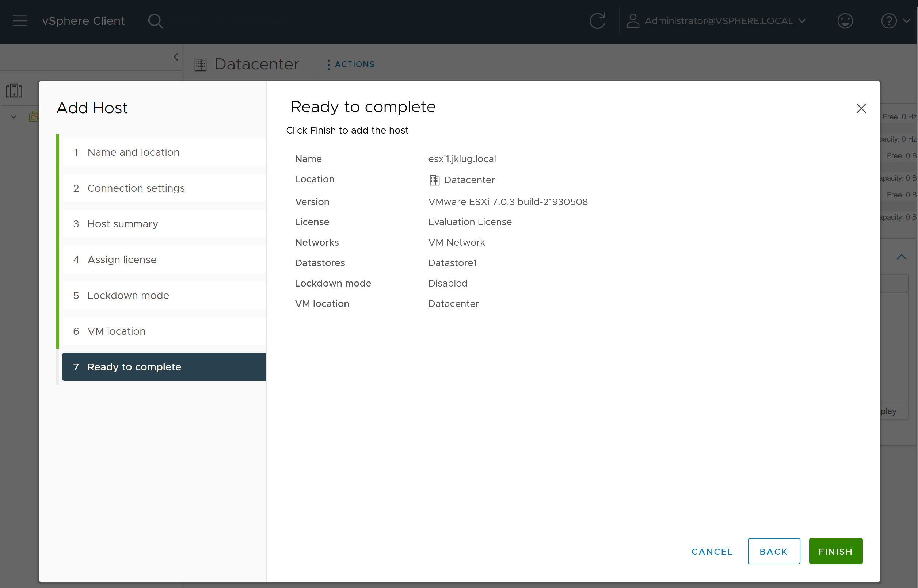
Task: Open the hamburger navigation menu
Action: pyautogui.click(x=19, y=21)
